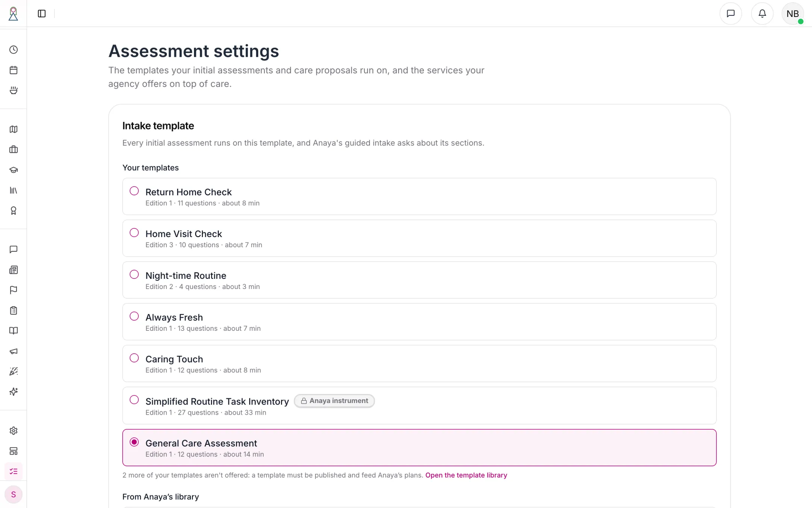The width and height of the screenshot is (812, 508).
Task: Click the 'From Anaya's library' label
Action: tap(161, 497)
